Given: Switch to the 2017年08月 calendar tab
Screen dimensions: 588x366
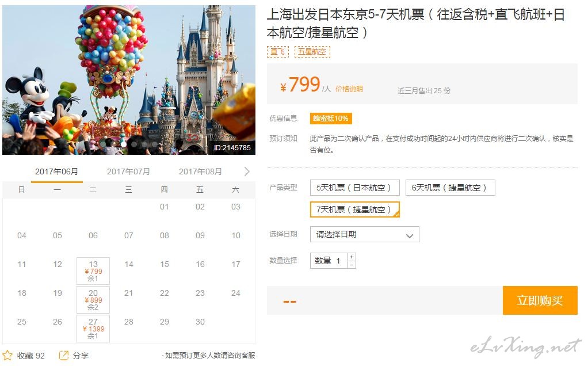Looking at the screenshot, I should [200, 171].
